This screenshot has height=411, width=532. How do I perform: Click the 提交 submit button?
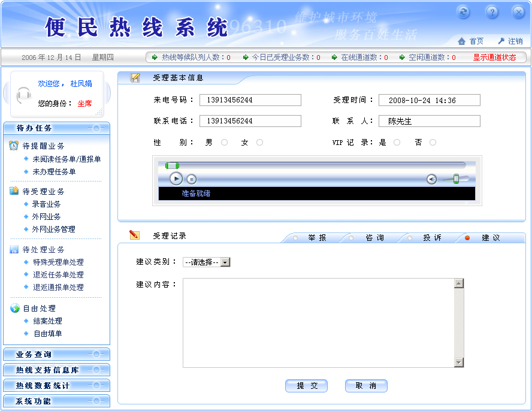(307, 386)
